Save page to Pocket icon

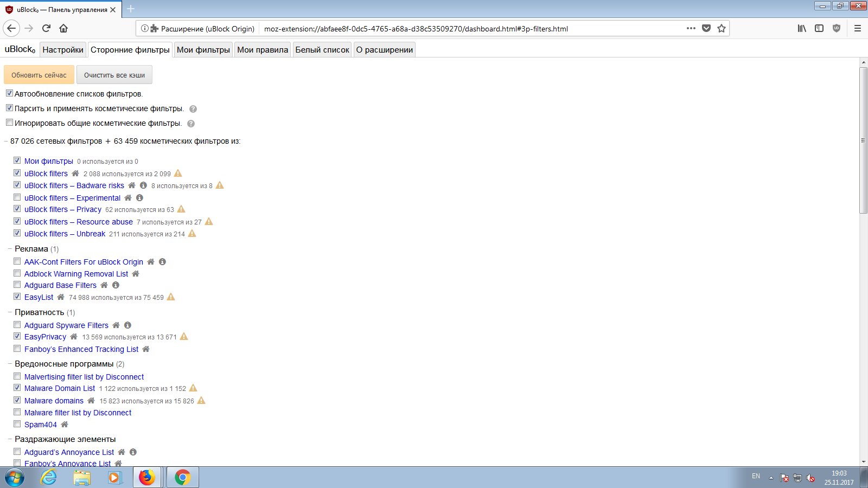pyautogui.click(x=706, y=28)
